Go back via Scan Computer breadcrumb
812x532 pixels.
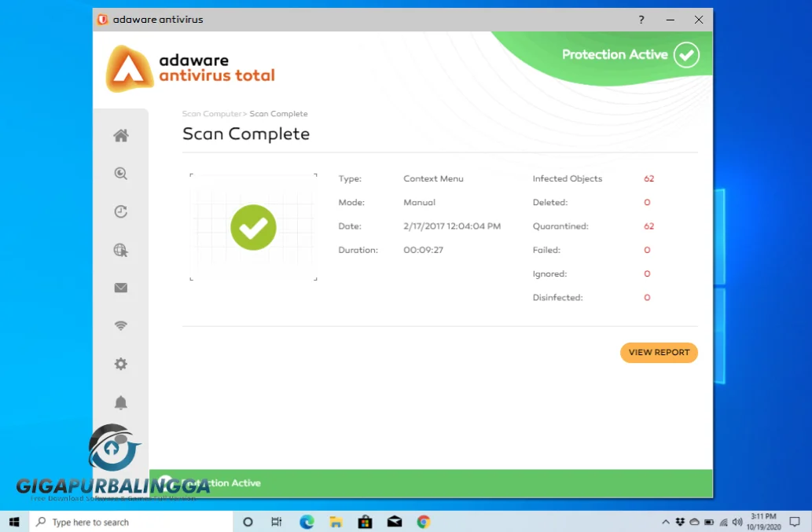click(211, 114)
